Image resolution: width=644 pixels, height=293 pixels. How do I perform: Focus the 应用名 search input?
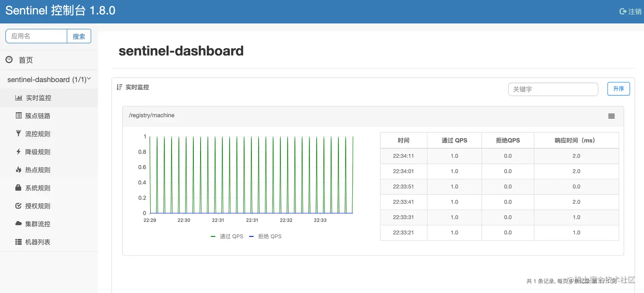36,36
